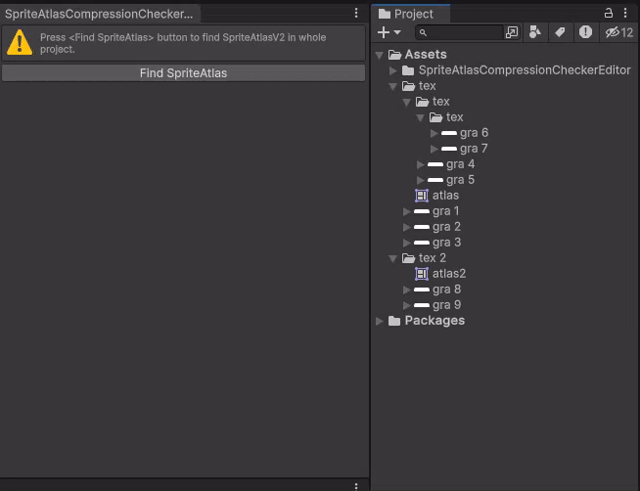
Task: Expand the gra 8 texture
Action: tap(407, 290)
